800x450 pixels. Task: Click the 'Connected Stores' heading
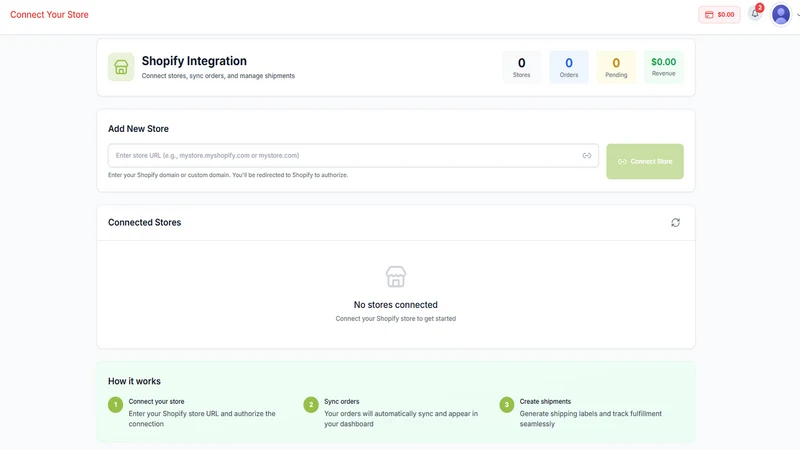point(144,222)
